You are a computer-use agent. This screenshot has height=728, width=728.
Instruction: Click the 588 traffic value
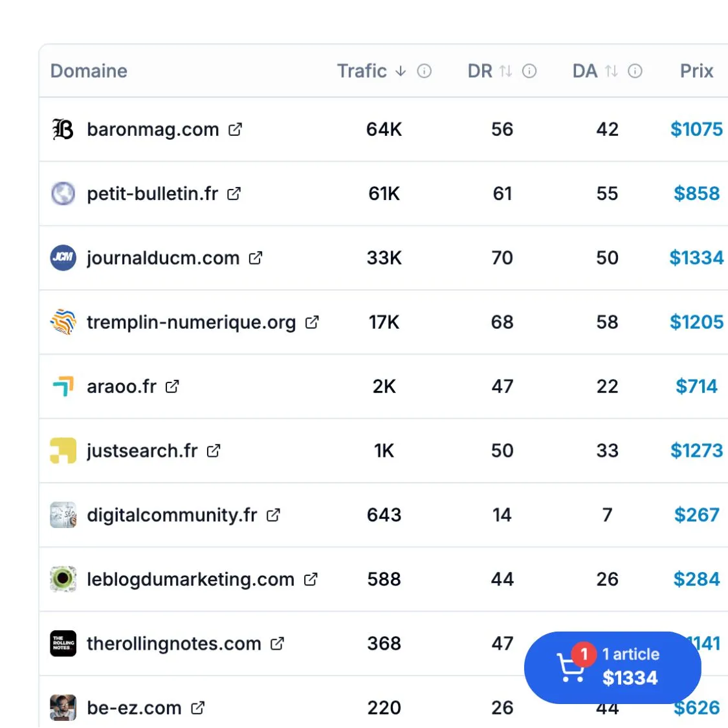click(384, 579)
